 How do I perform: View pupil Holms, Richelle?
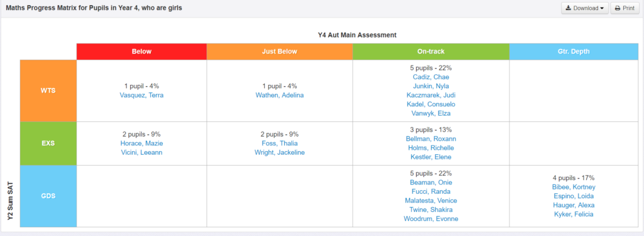tap(431, 148)
